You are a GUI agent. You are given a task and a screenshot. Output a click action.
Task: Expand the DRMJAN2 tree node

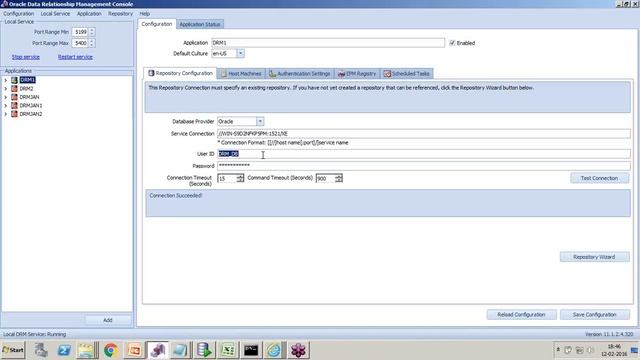(6, 114)
